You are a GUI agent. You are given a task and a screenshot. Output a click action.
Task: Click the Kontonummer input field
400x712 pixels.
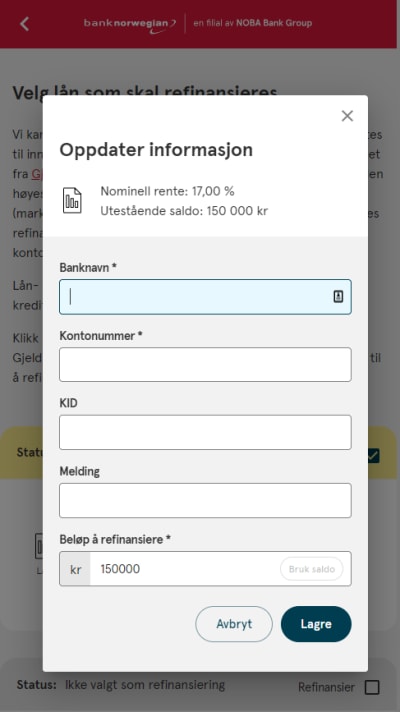(205, 365)
